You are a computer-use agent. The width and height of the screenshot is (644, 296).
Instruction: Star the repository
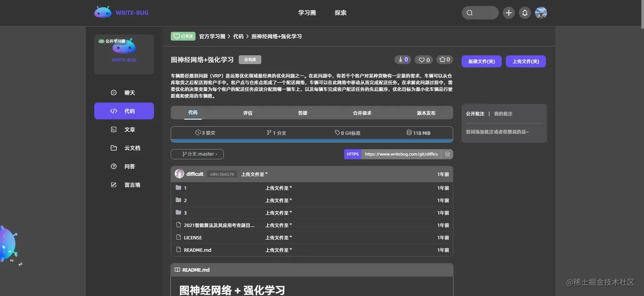[x=444, y=60]
